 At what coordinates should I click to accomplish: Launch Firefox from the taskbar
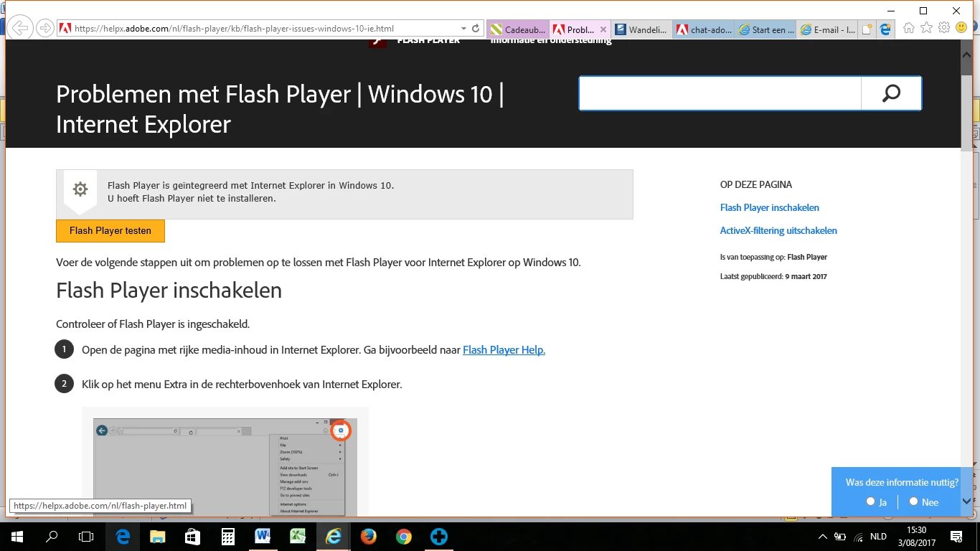point(368,537)
